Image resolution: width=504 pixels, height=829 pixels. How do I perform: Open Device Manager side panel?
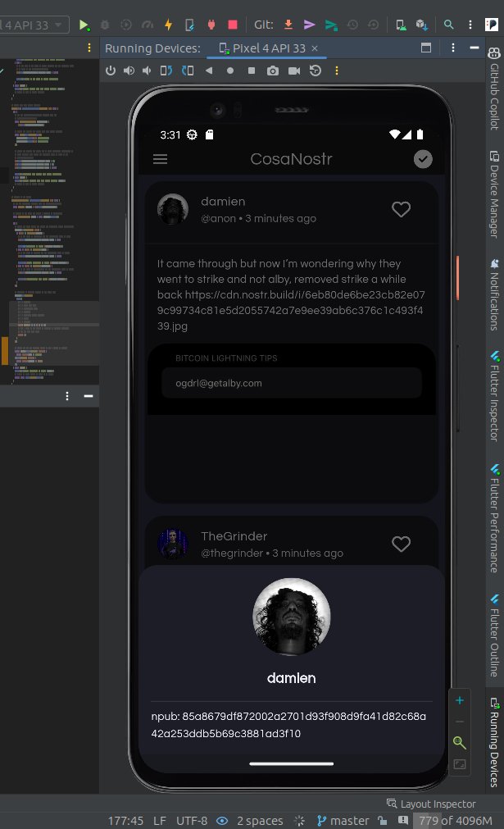point(494,194)
